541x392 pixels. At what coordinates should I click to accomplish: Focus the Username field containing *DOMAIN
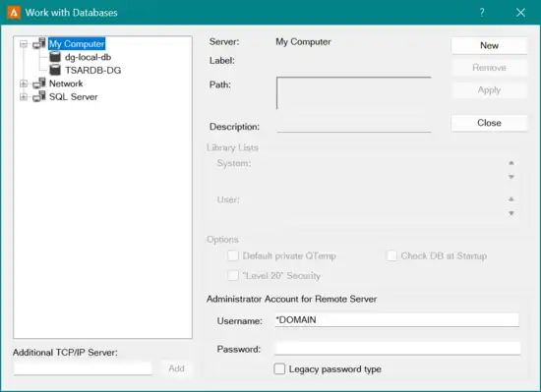(396, 320)
